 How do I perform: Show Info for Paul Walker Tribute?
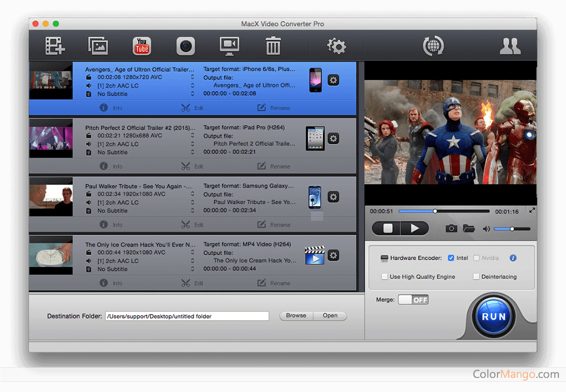pyautogui.click(x=111, y=225)
